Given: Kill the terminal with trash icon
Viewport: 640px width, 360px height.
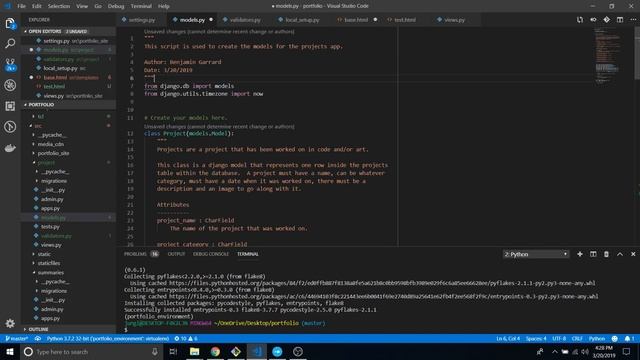Looking at the screenshot, I should click(606, 254).
